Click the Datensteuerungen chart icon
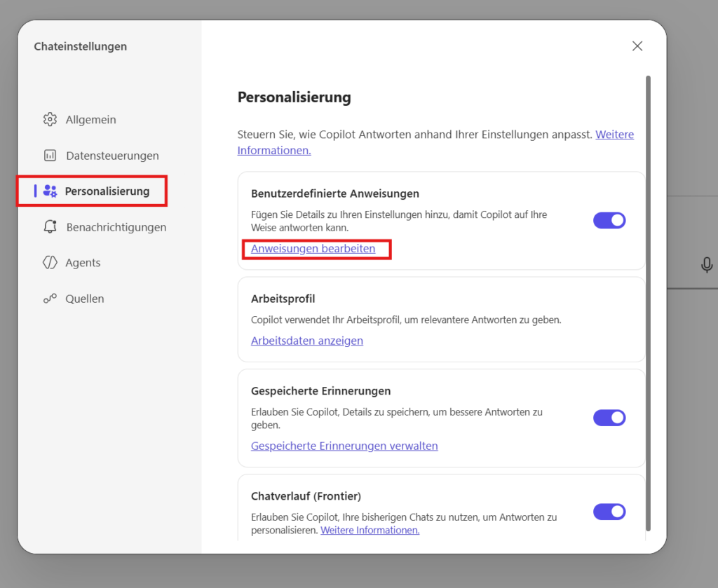 point(50,156)
